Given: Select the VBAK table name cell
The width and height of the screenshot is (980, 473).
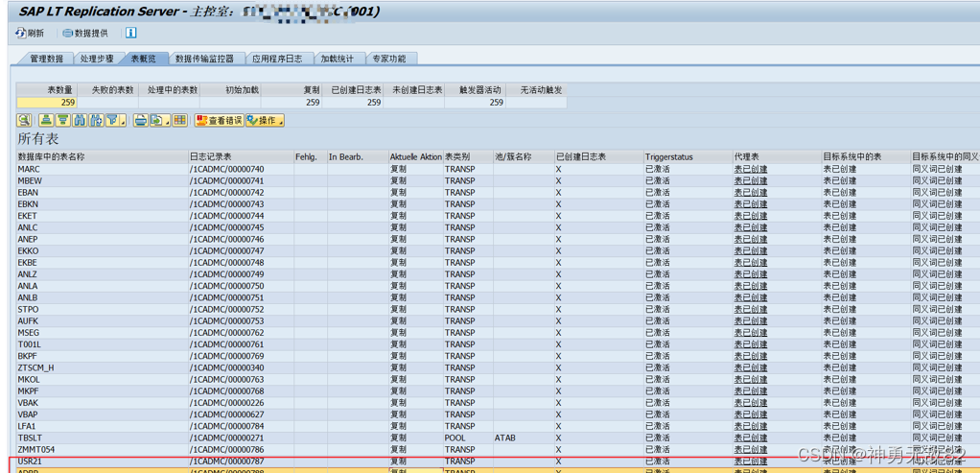Looking at the screenshot, I should (x=102, y=403).
